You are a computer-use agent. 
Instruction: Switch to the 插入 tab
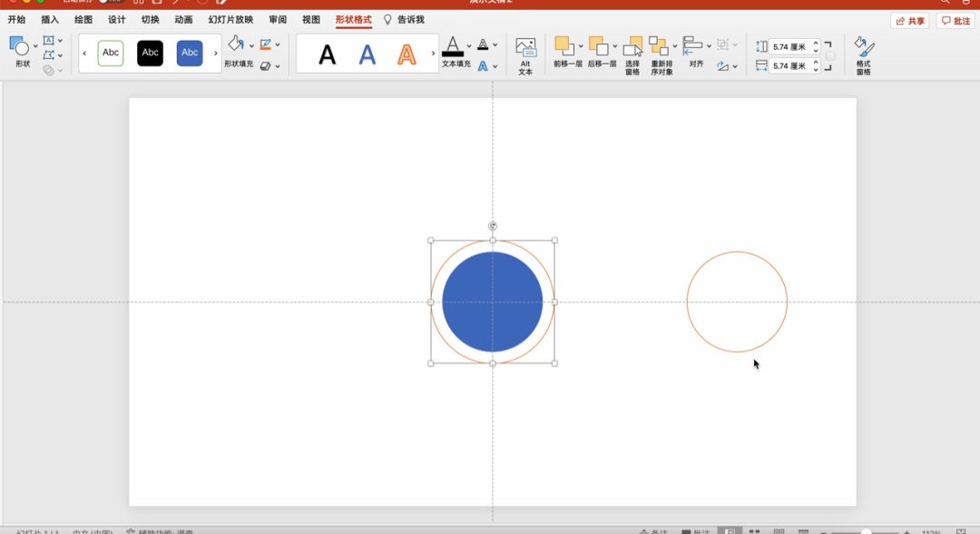coord(50,19)
